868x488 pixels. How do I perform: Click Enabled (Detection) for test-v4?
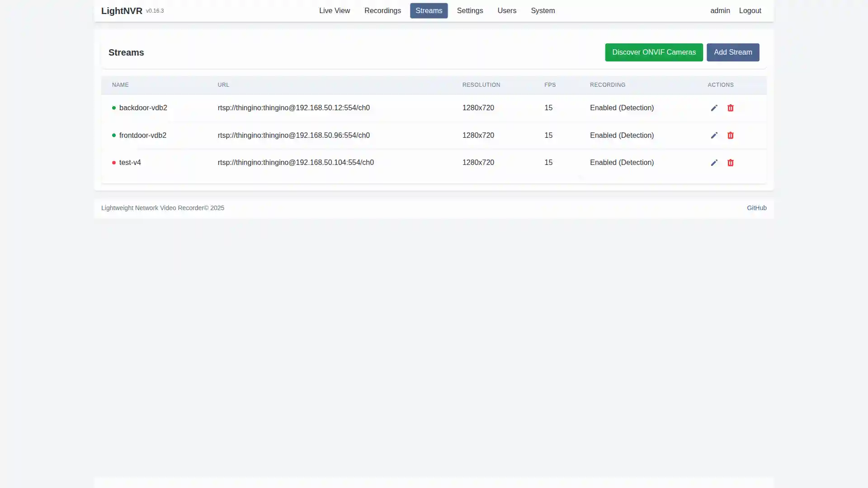(622, 163)
